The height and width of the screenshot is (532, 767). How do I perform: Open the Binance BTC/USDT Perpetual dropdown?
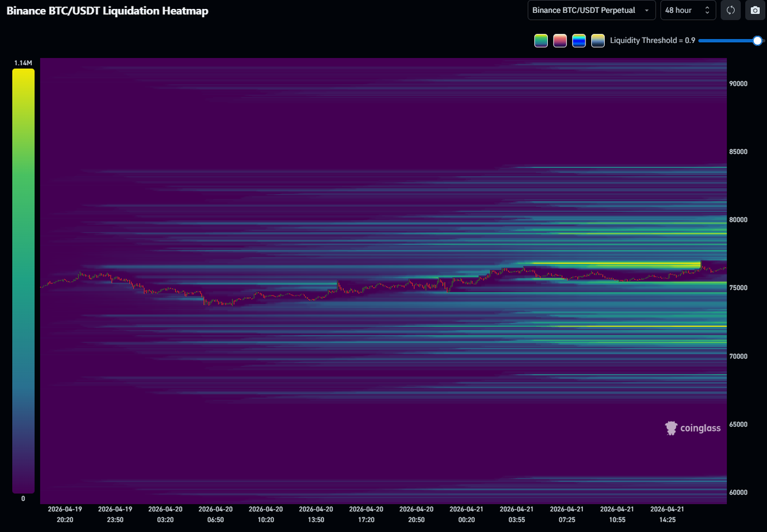point(591,10)
